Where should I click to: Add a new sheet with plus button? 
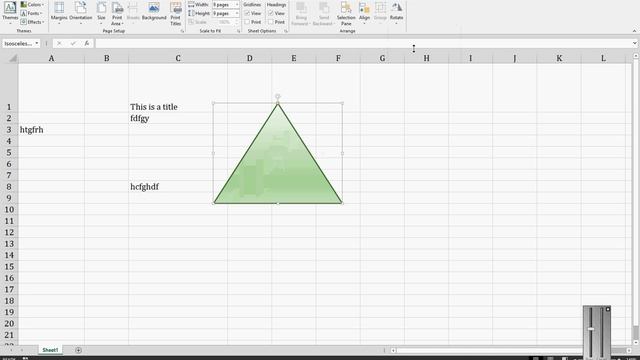pos(78,350)
